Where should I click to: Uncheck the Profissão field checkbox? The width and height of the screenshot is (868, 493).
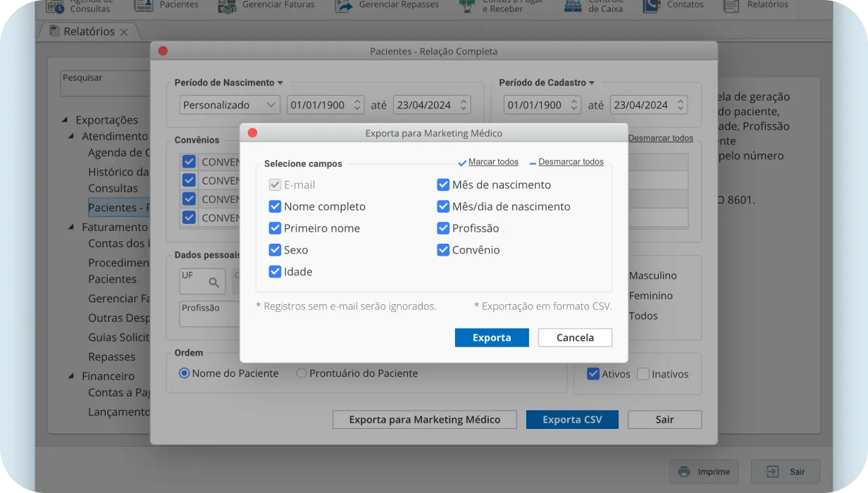(x=443, y=228)
